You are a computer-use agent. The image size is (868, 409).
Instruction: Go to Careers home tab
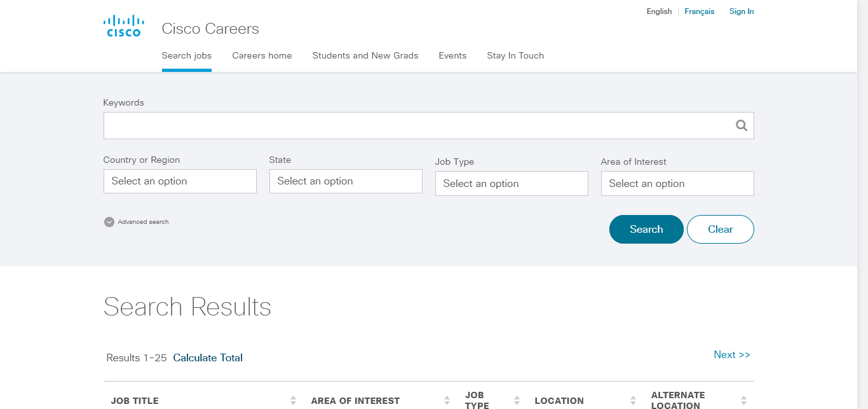coord(262,55)
